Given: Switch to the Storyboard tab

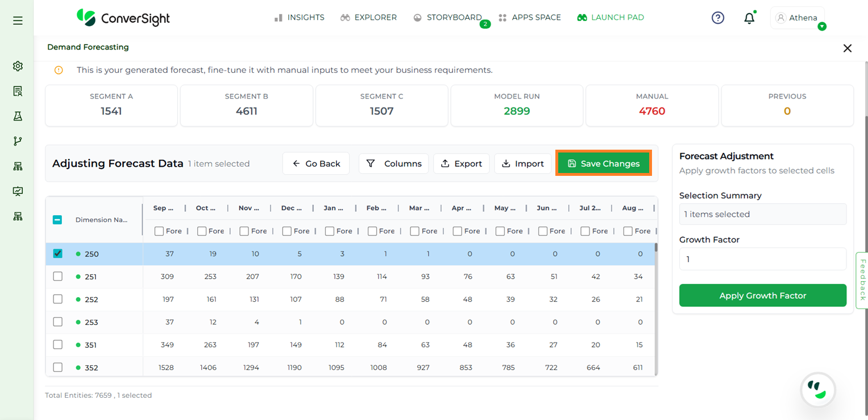Looking at the screenshot, I should pyautogui.click(x=447, y=18).
